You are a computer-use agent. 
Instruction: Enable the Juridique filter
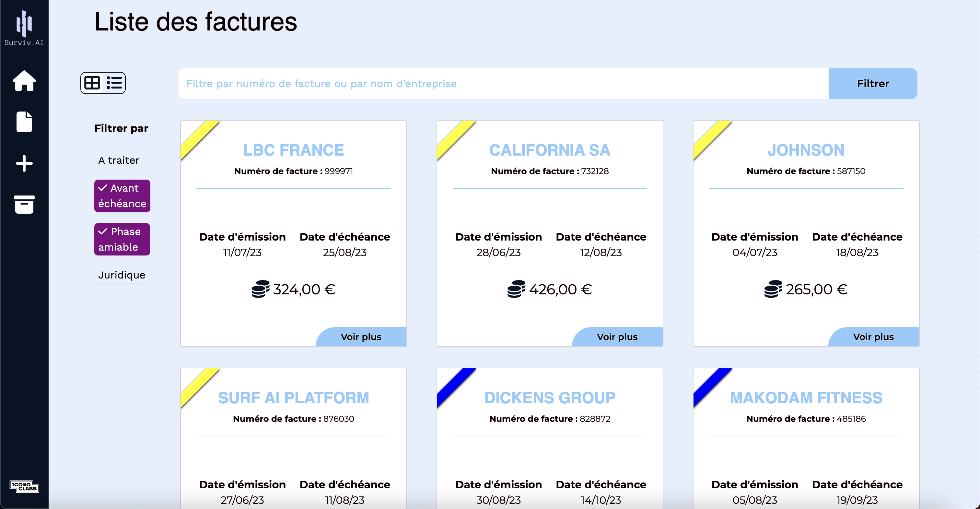tap(122, 275)
